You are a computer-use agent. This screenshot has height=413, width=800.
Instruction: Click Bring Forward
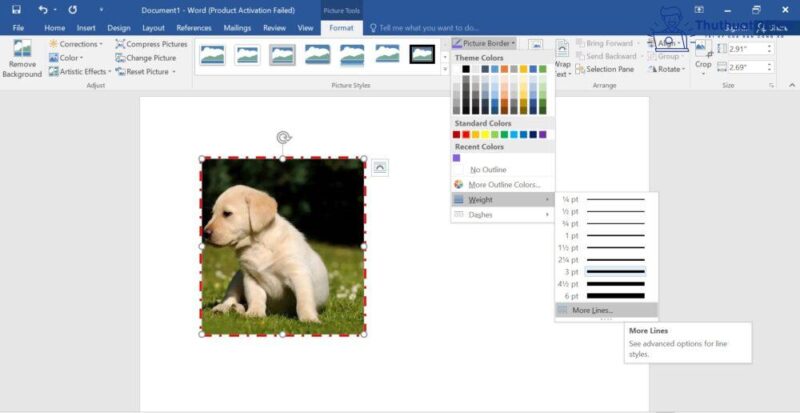(605, 43)
